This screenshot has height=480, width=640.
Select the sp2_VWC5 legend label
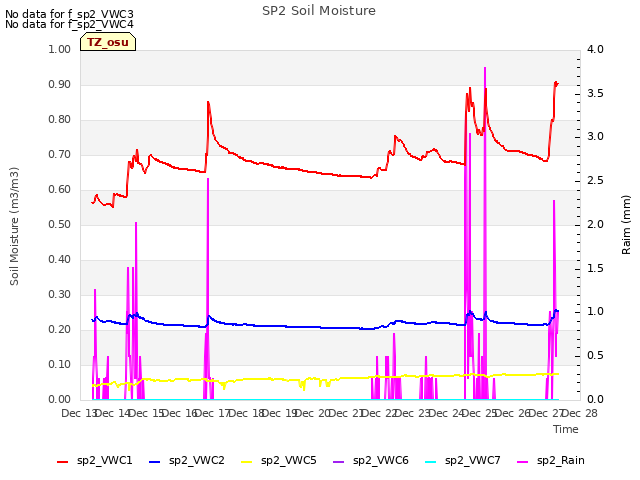point(289,461)
